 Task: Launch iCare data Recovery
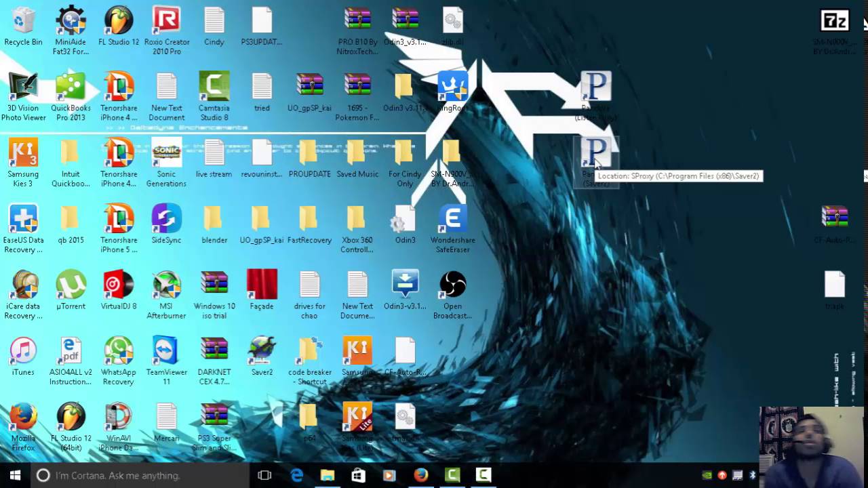tap(23, 295)
